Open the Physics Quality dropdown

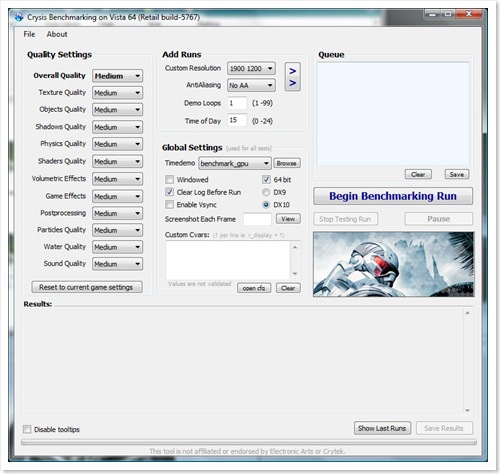point(117,144)
